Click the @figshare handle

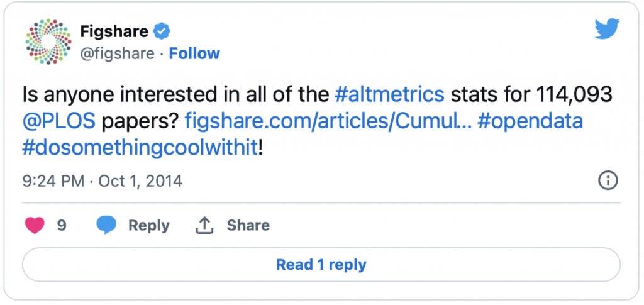(x=118, y=53)
